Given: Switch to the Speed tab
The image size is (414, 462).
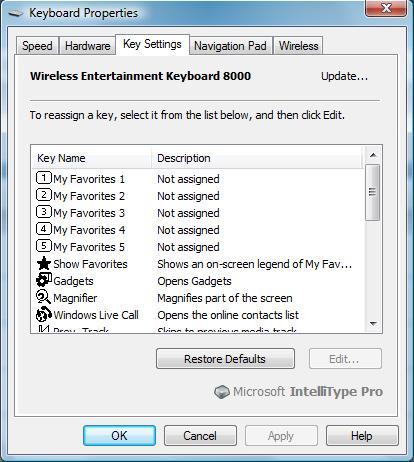Looking at the screenshot, I should click(x=37, y=46).
